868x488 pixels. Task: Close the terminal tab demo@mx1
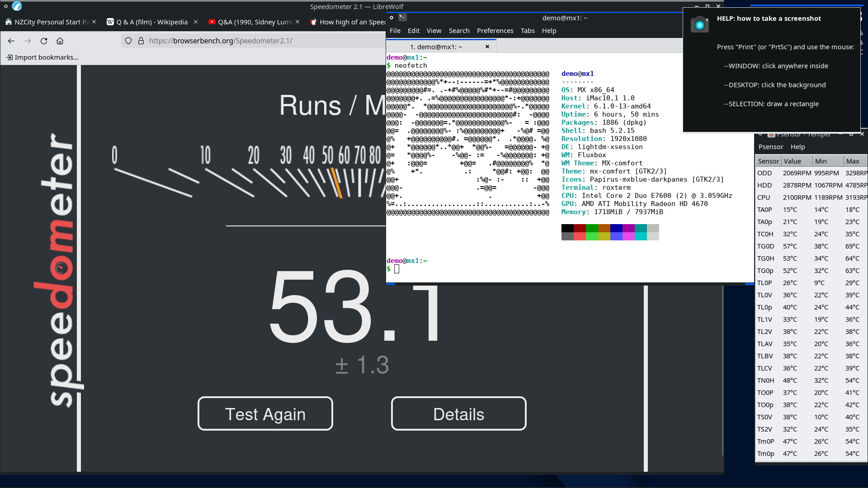click(487, 47)
